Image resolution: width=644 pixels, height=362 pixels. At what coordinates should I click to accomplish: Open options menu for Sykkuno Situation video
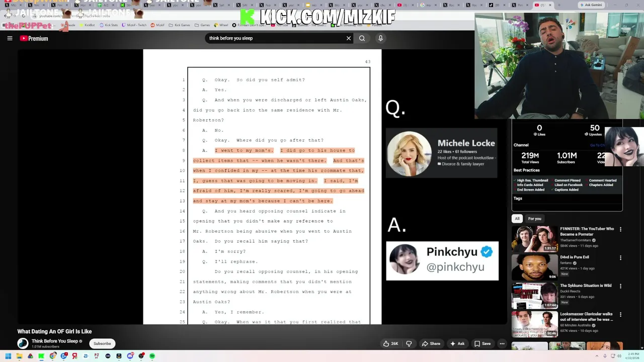(620, 286)
